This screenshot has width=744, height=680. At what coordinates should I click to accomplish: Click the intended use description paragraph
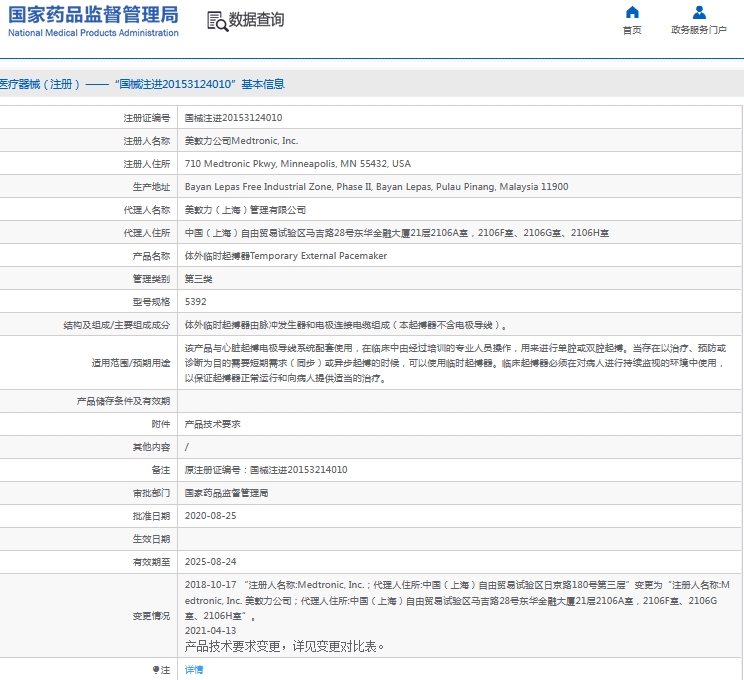pyautogui.click(x=455, y=363)
